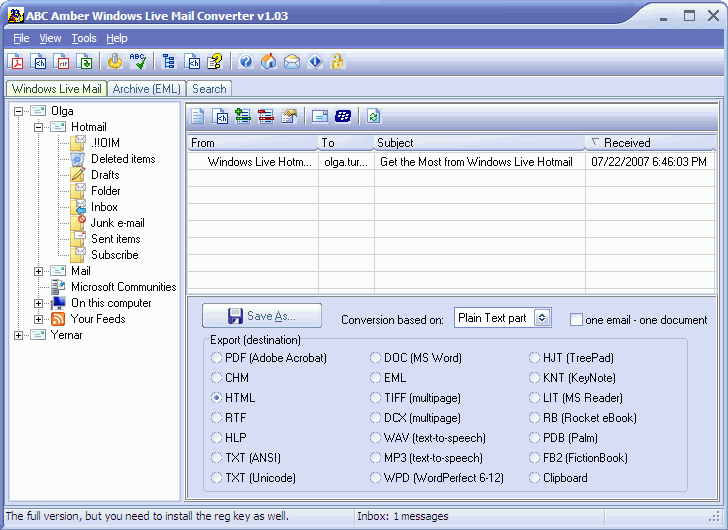This screenshot has height=530, width=728.
Task: Sort messages by From column header
Action: (x=253, y=142)
